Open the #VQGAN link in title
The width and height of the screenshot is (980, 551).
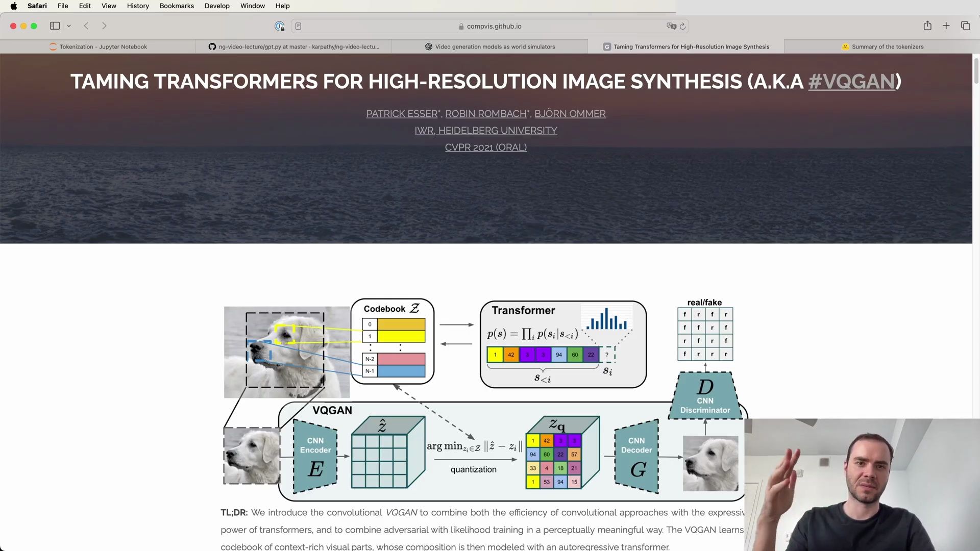851,82
